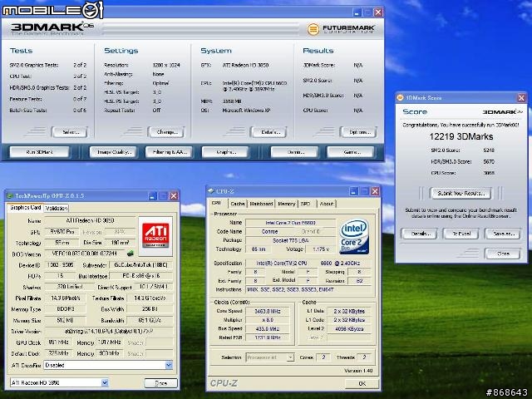Close the GPU-Z window via X
Viewport: 532px width, 399px height.
tap(174, 196)
